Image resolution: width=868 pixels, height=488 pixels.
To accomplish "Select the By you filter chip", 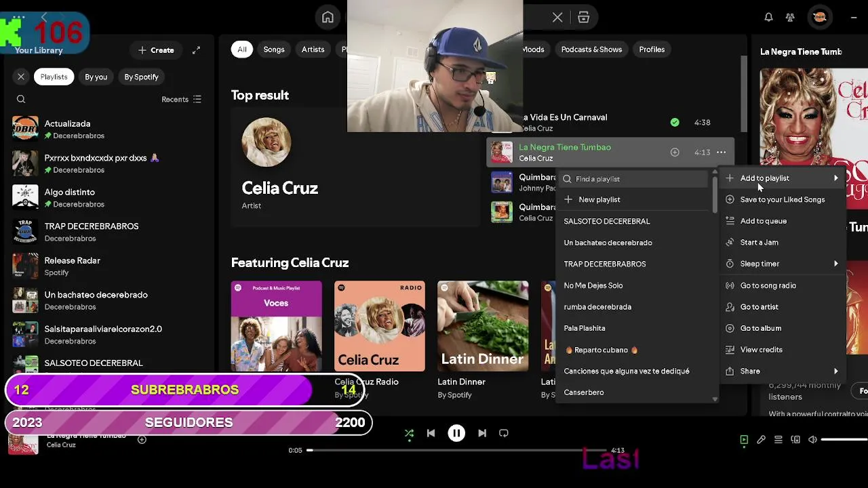I will 96,77.
